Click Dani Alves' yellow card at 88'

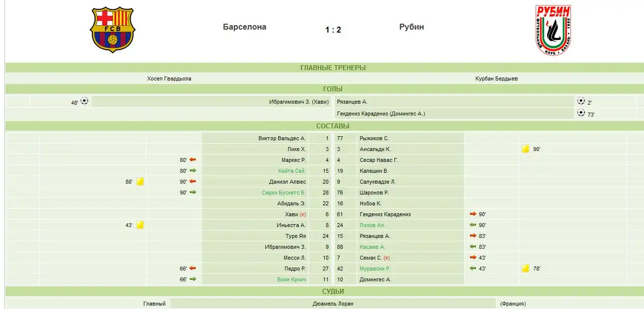click(140, 182)
